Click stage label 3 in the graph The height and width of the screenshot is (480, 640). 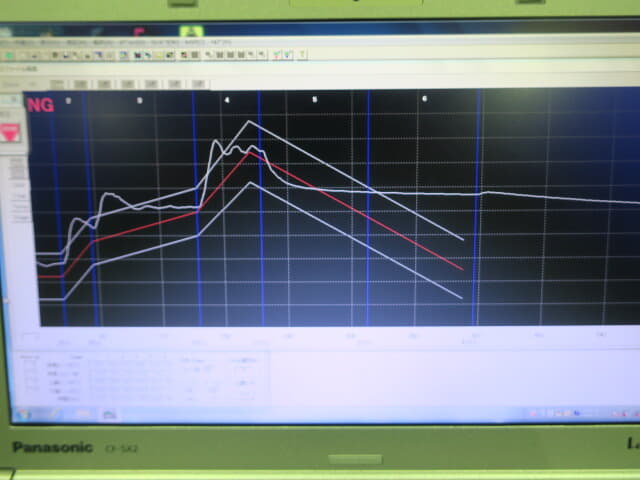click(x=140, y=100)
